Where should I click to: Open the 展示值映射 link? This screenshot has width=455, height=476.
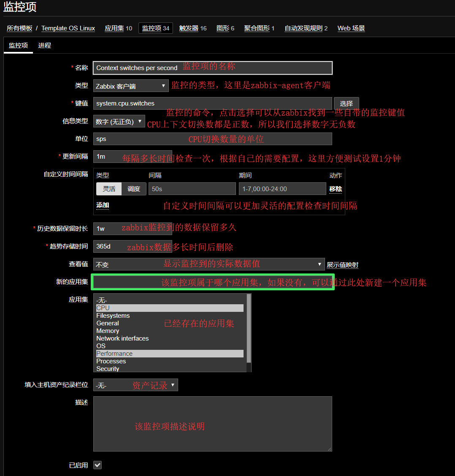click(x=342, y=265)
